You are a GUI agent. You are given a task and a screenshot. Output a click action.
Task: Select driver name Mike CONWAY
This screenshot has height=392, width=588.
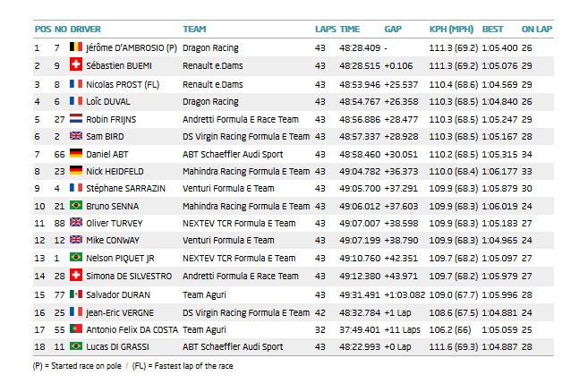113,240
